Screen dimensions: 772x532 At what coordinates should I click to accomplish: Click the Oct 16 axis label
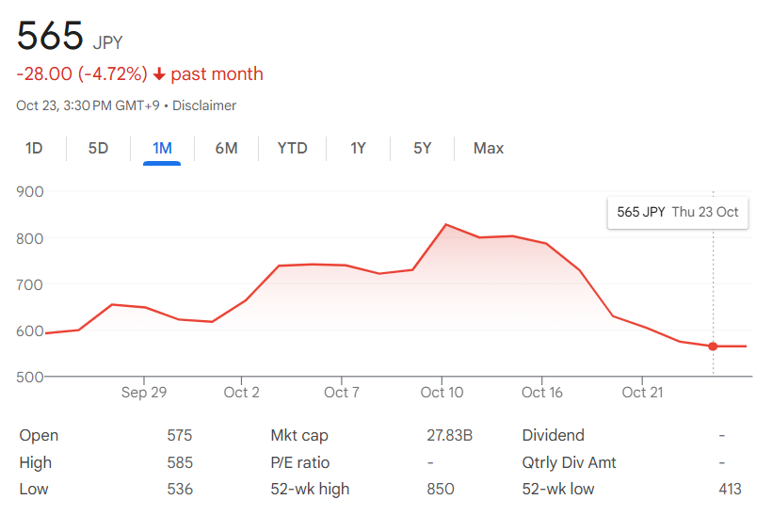tap(541, 393)
